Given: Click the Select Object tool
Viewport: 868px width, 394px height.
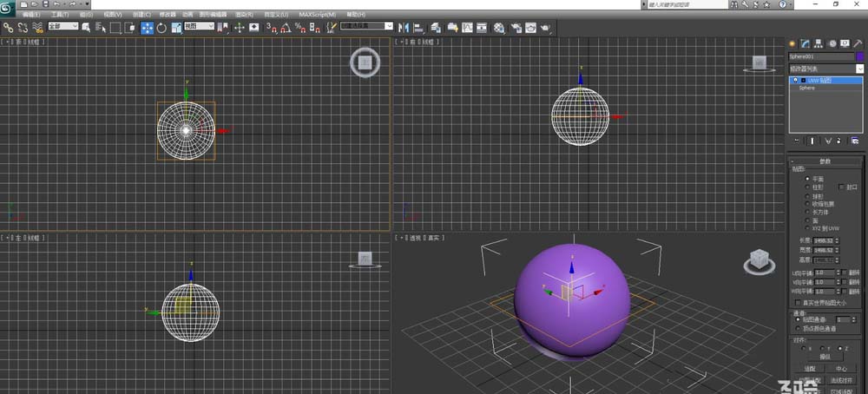Looking at the screenshot, I should click(x=86, y=27).
